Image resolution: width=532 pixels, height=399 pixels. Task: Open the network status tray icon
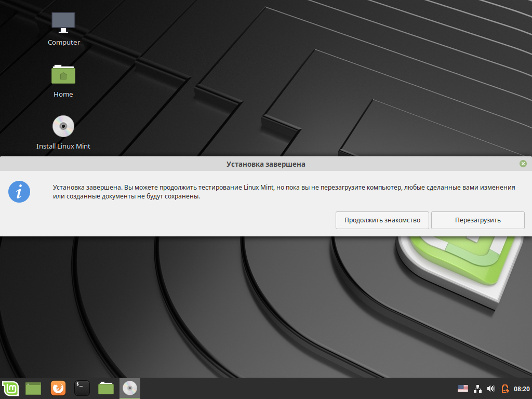[477, 388]
